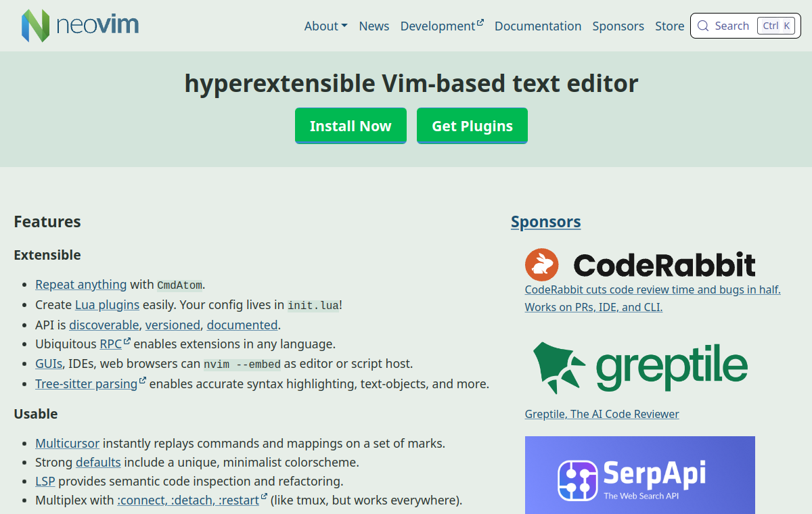Open the Store nav link
The height and width of the screenshot is (514, 812).
pos(670,26)
